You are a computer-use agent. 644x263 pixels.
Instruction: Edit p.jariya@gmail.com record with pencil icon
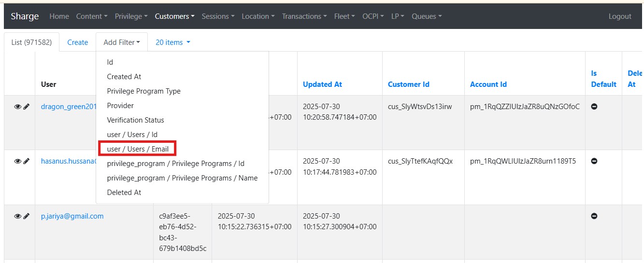(27, 216)
